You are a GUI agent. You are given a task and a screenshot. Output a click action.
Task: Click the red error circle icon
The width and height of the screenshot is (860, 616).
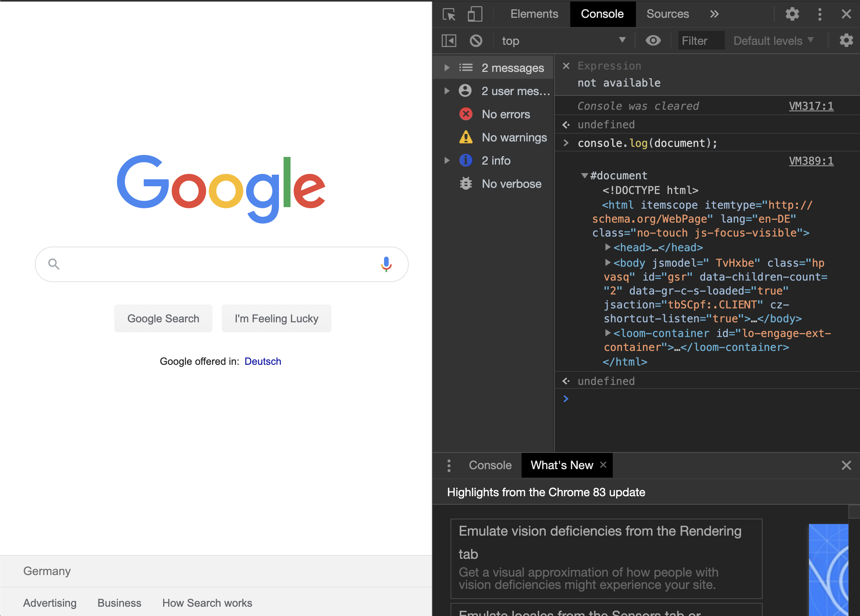click(x=466, y=114)
